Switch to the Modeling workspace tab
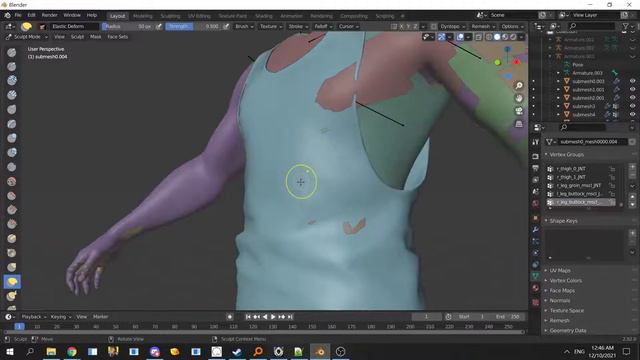Screen dimensions: 640x360 [142, 16]
